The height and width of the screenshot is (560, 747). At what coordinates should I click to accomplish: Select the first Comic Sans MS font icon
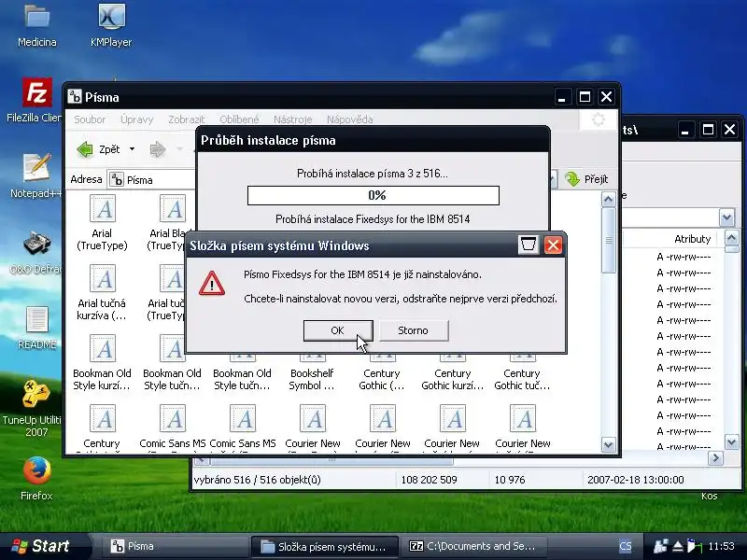[x=173, y=419]
